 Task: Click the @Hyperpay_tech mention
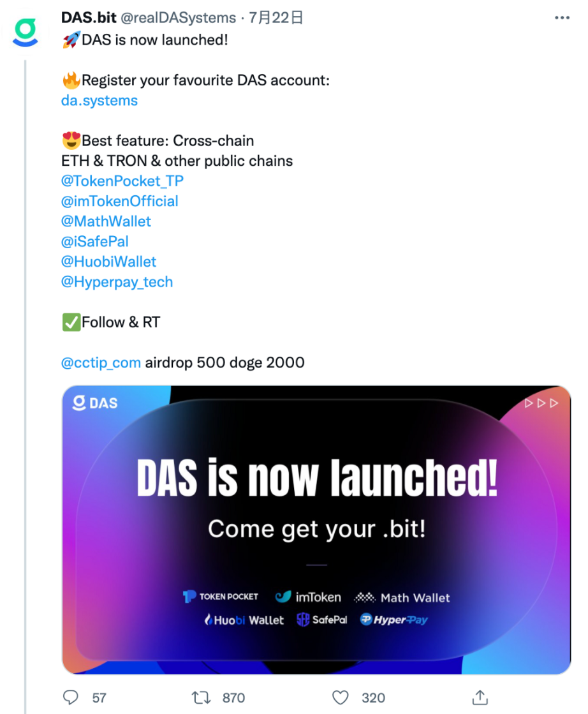117,281
